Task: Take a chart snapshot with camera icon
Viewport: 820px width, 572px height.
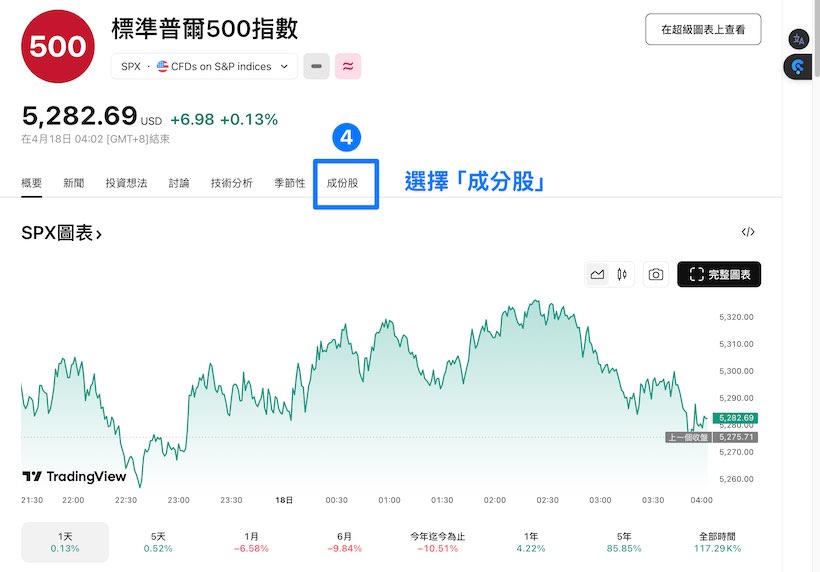Action: click(656, 274)
